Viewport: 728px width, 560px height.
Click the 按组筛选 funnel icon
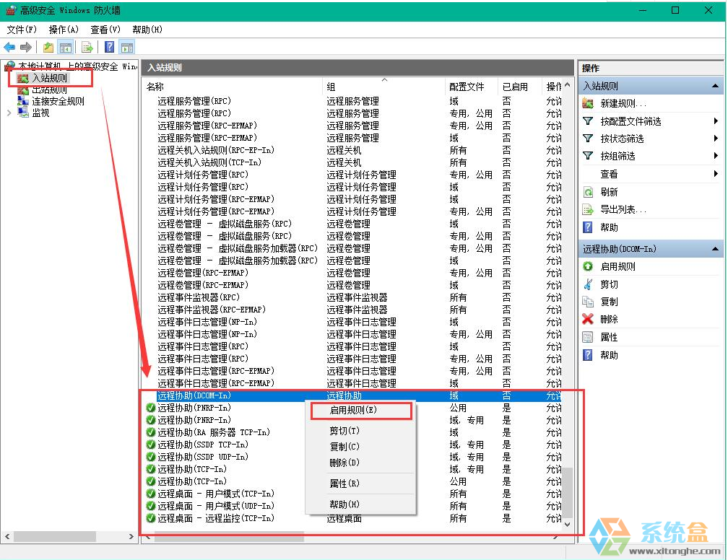[588, 156]
